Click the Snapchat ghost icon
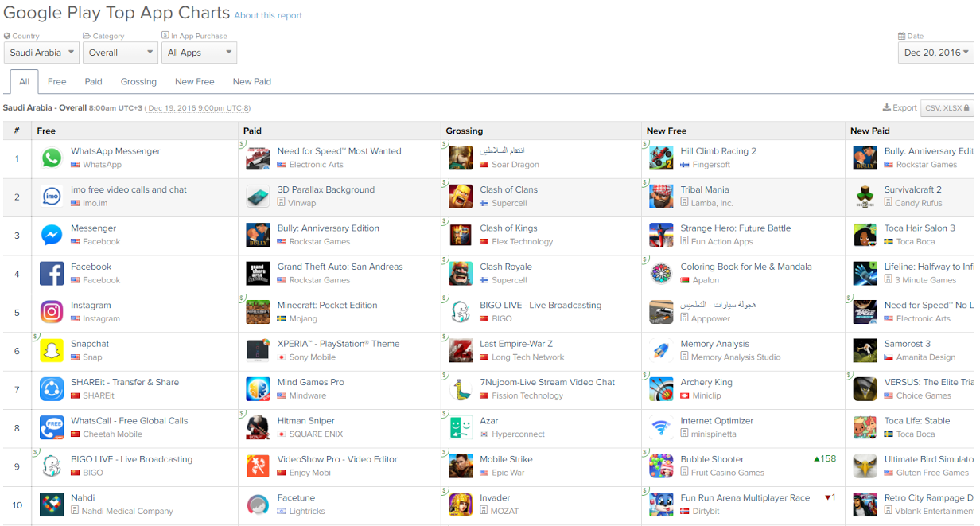 tap(52, 350)
